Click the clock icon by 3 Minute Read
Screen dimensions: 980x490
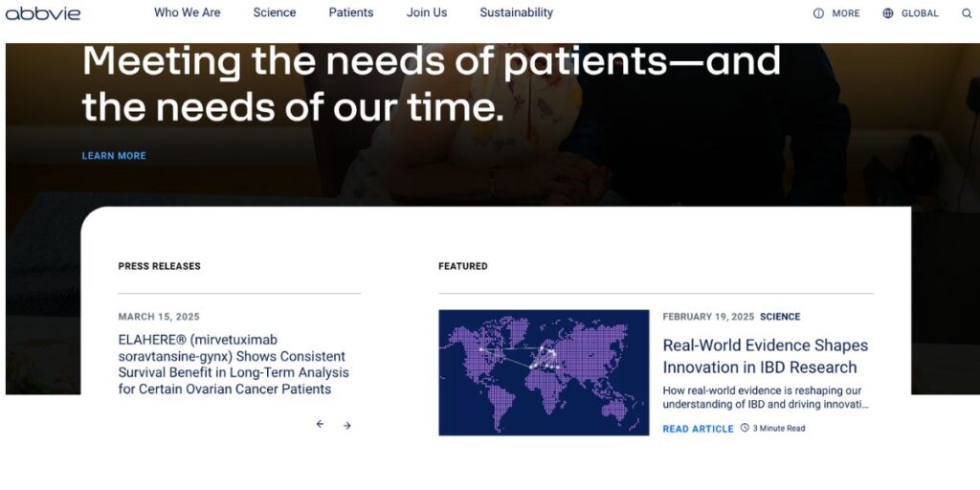click(x=745, y=428)
